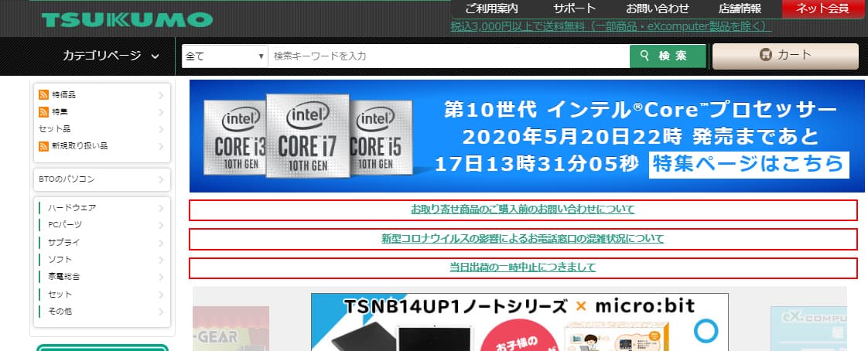Open 特価品 in sidebar
Image resolution: width=868 pixels, height=351 pixels.
pyautogui.click(x=102, y=94)
